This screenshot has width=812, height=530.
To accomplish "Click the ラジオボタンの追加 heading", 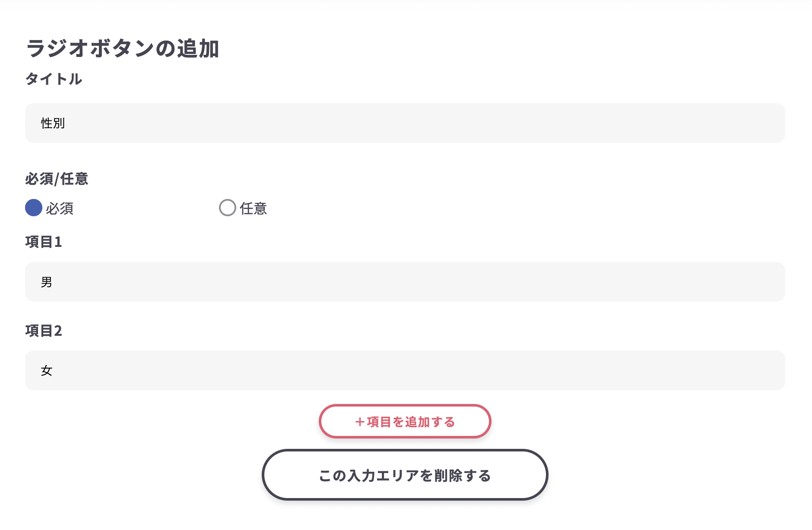I will coord(123,48).
